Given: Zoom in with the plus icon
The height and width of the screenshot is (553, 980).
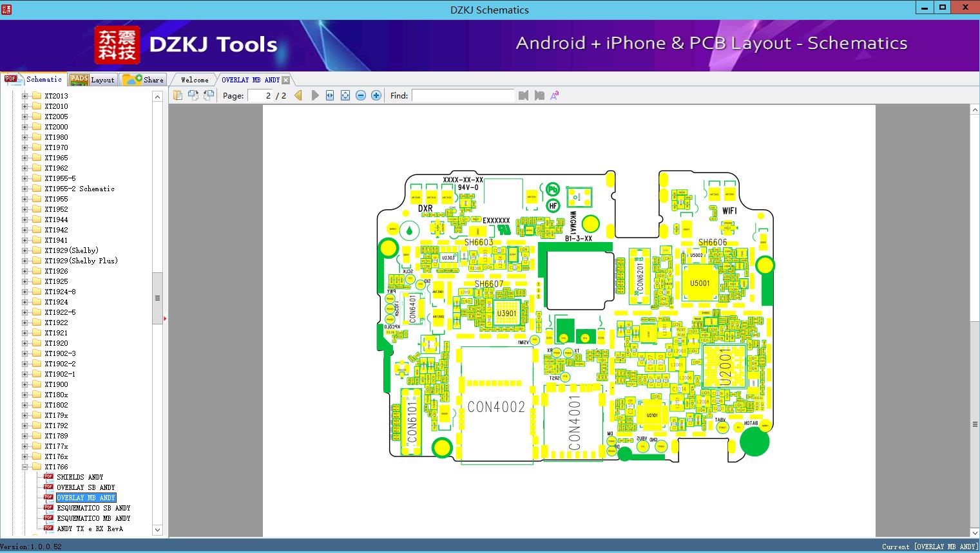Looking at the screenshot, I should [x=376, y=95].
